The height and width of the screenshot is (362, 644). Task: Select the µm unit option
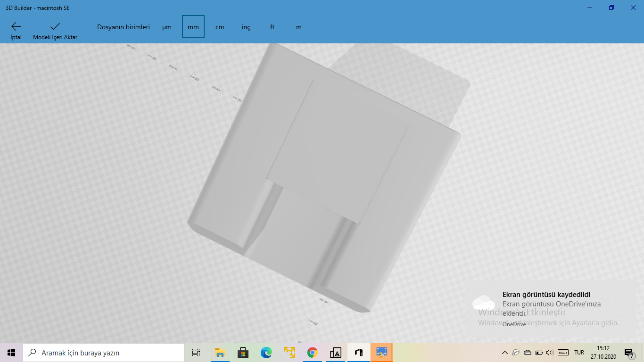click(x=167, y=27)
